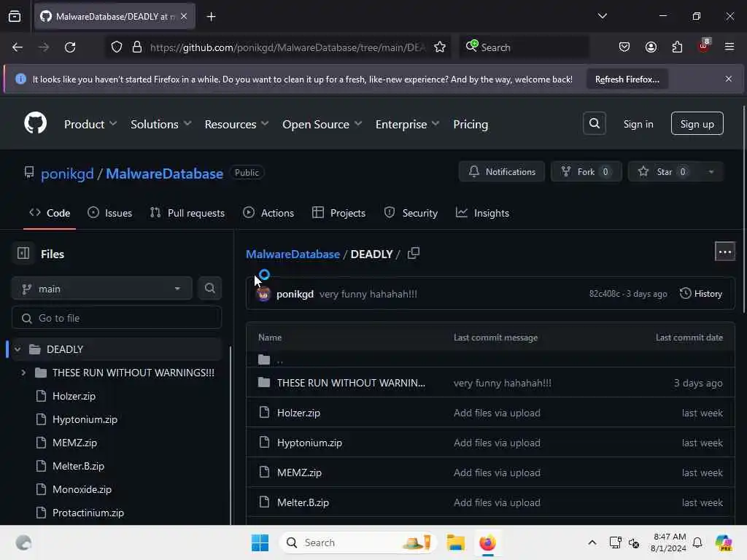Click ponikgd's commit avatar
This screenshot has height=560, width=747.
263,295
